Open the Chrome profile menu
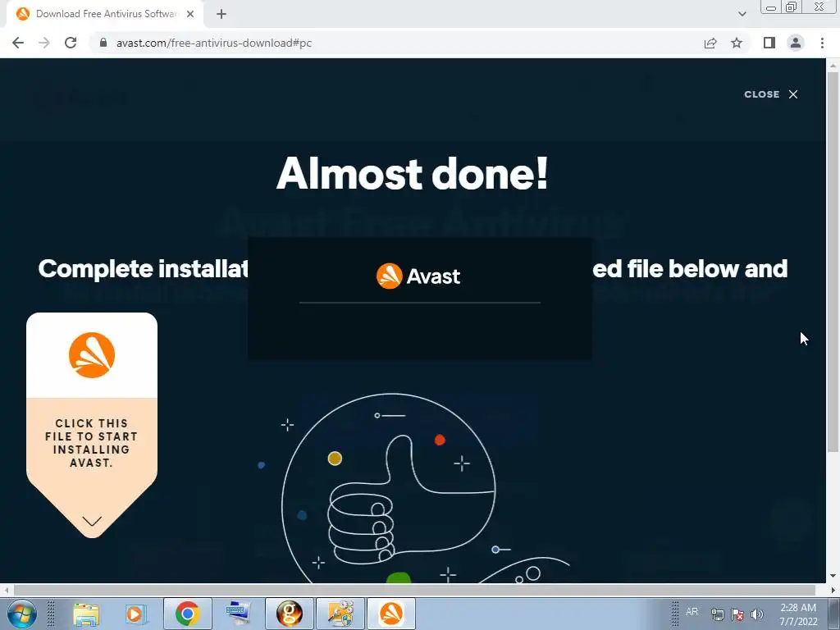 (x=796, y=43)
